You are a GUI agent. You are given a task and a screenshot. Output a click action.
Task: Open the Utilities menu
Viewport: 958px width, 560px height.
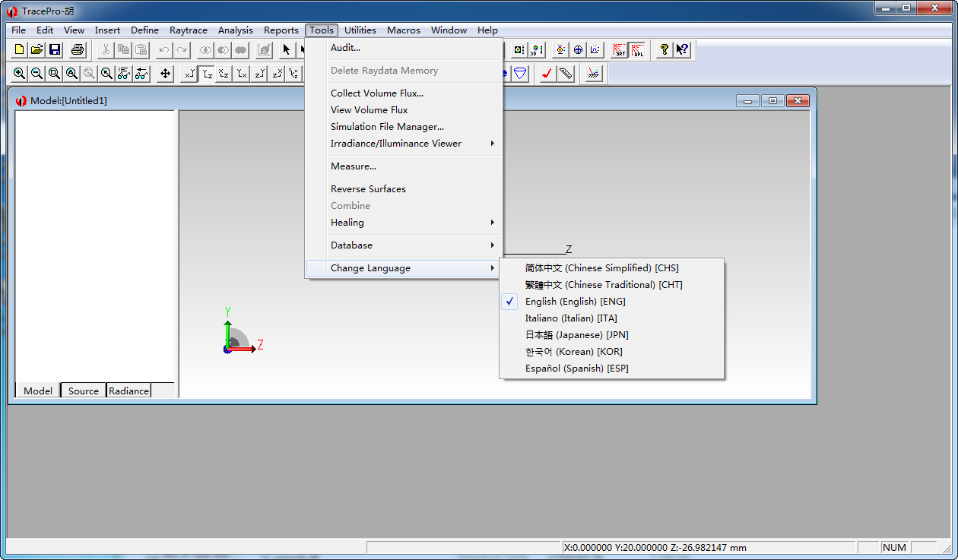360,30
